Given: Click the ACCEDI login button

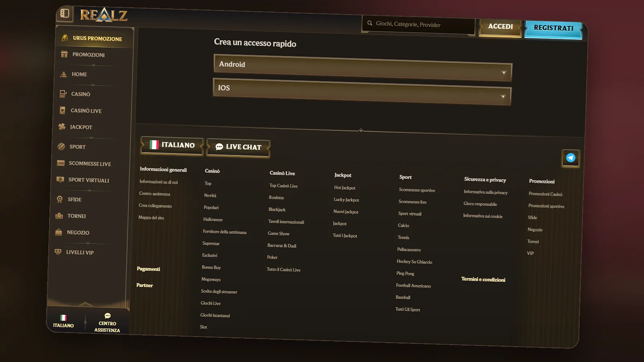Looking at the screenshot, I should tap(500, 27).
